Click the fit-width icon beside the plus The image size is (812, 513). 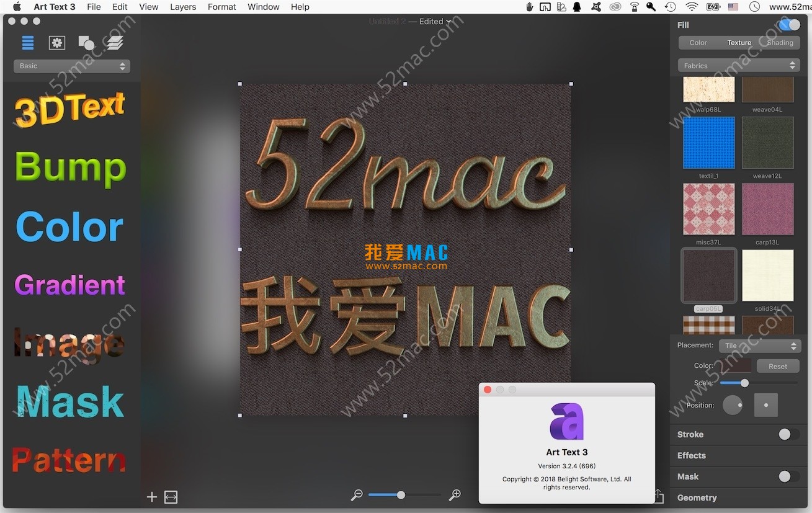171,497
